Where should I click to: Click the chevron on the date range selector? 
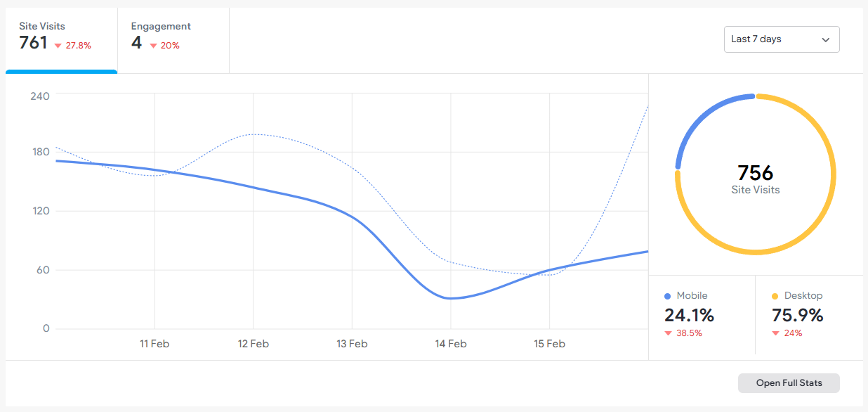(x=826, y=39)
